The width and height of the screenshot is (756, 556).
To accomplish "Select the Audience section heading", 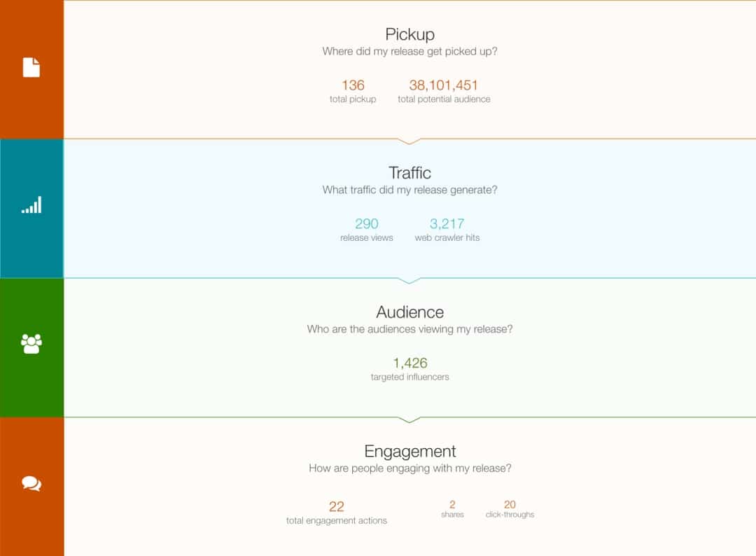I will pos(409,312).
